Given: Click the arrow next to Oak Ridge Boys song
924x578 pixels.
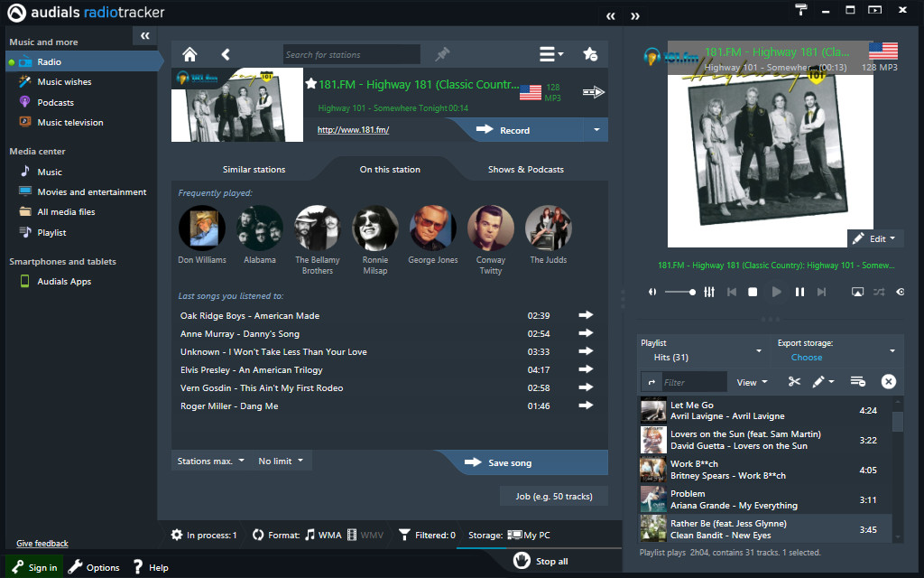Looking at the screenshot, I should click(586, 315).
